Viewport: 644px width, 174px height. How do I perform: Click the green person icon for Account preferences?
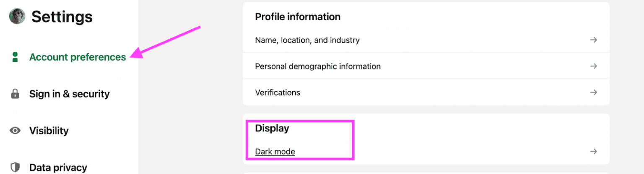16,57
